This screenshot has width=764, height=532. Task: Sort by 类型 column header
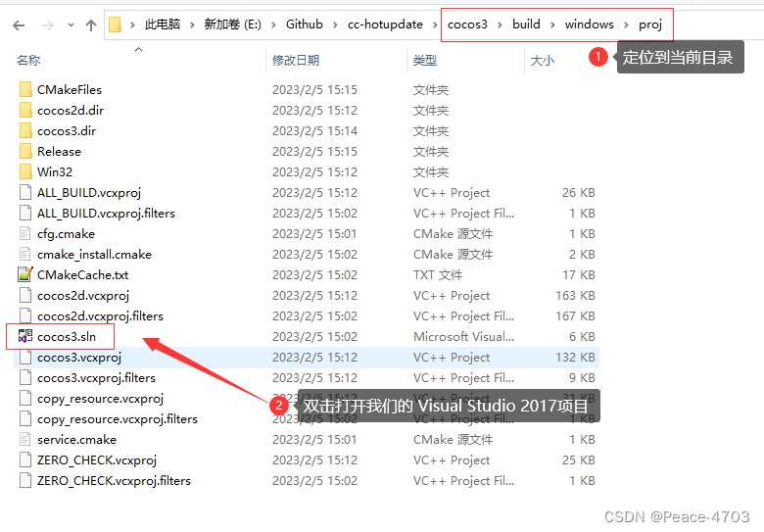424,61
